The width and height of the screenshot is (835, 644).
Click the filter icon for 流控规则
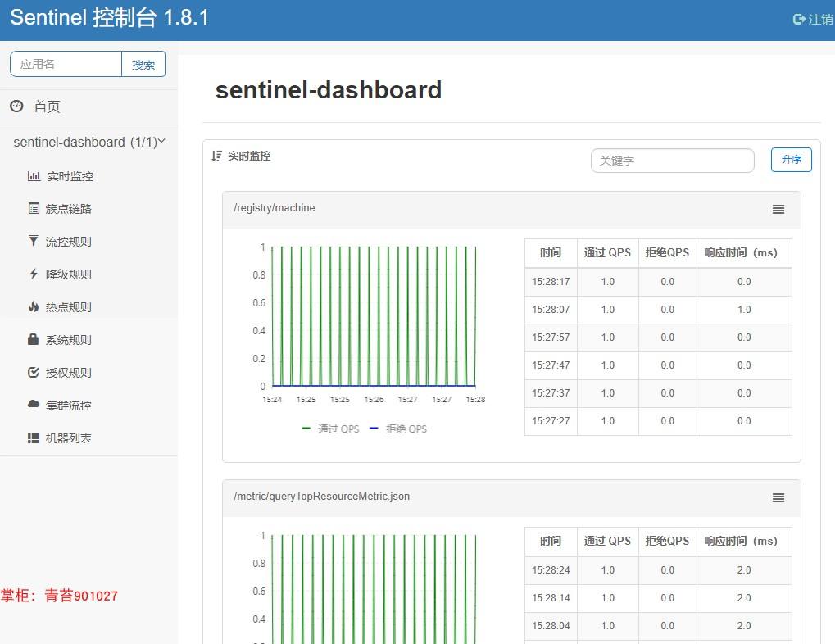(x=34, y=242)
